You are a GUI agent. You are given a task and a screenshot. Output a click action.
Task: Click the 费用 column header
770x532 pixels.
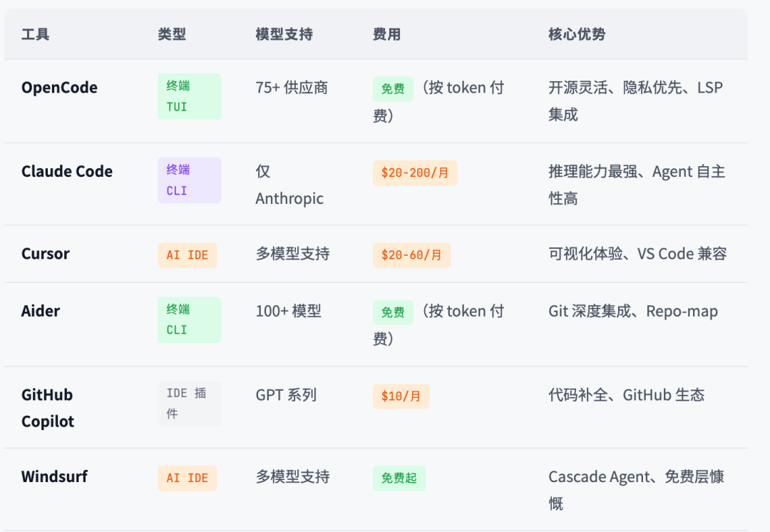point(386,34)
